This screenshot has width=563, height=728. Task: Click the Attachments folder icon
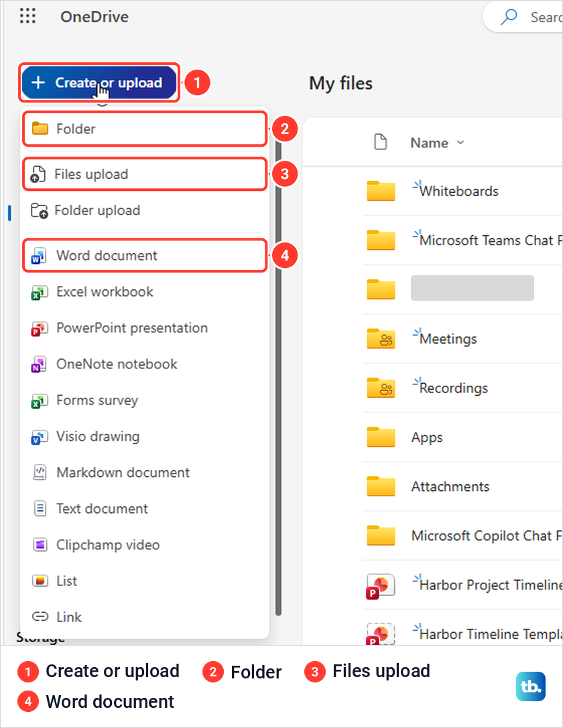(x=381, y=486)
